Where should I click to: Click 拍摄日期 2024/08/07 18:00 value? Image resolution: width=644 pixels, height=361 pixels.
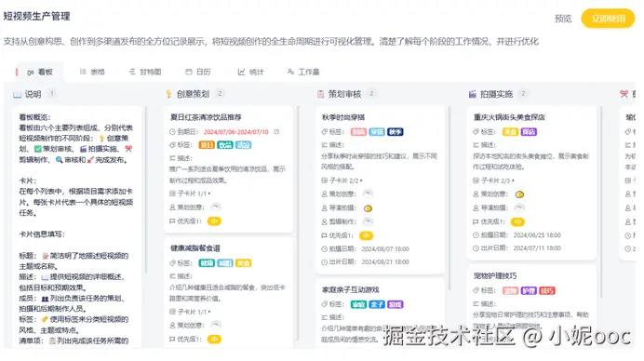[385, 248]
